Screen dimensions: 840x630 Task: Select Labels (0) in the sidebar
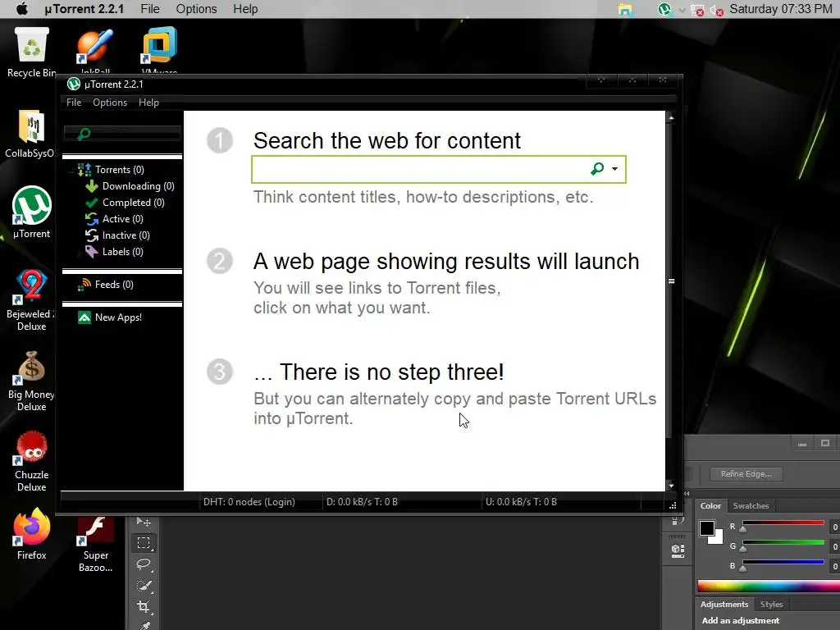pos(114,252)
